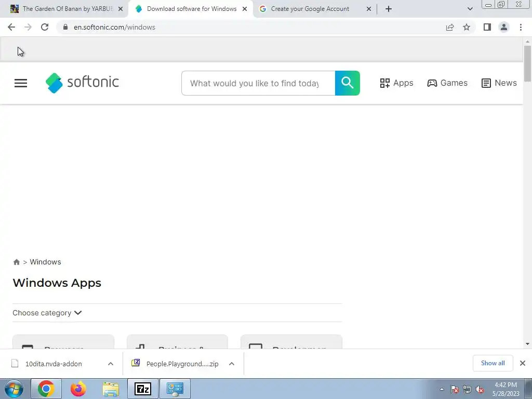Launch Firefox from the taskbar
The image size is (532, 399).
click(78, 389)
